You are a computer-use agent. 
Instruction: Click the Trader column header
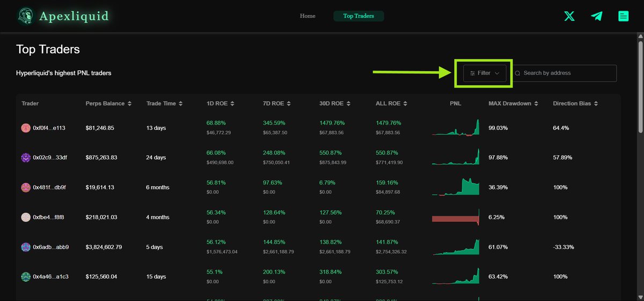point(30,104)
